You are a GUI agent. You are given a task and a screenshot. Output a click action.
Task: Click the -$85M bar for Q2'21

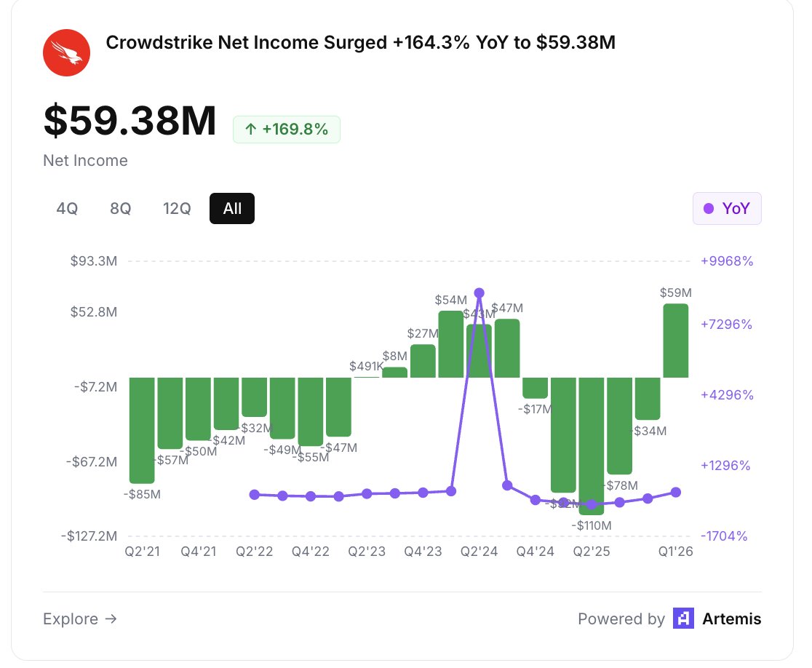142,430
